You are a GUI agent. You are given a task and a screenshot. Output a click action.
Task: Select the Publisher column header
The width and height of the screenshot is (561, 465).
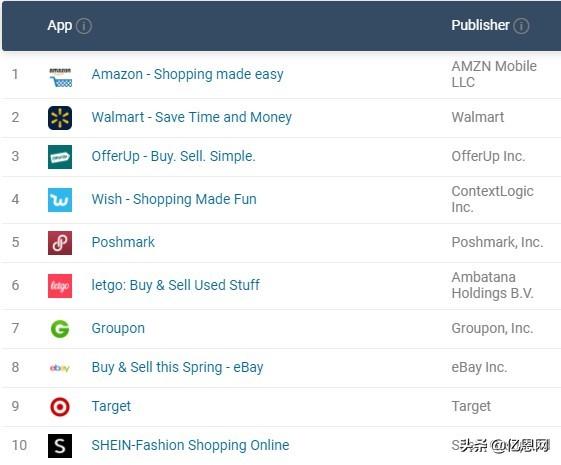pos(480,25)
